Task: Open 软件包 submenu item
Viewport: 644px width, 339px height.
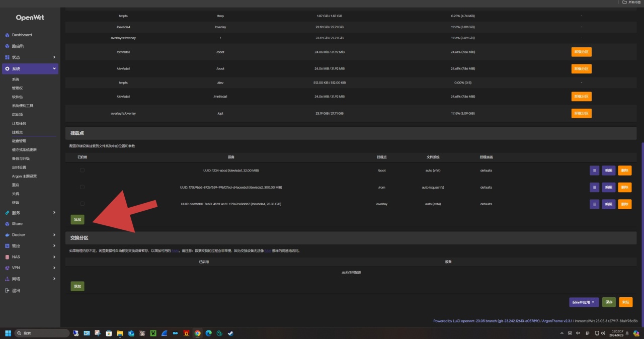Action: (18, 97)
